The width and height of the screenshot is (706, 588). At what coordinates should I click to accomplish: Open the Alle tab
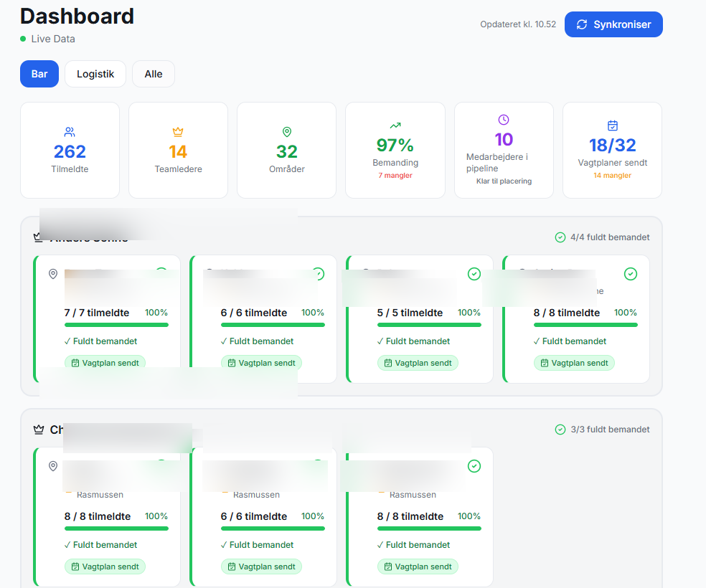point(154,74)
